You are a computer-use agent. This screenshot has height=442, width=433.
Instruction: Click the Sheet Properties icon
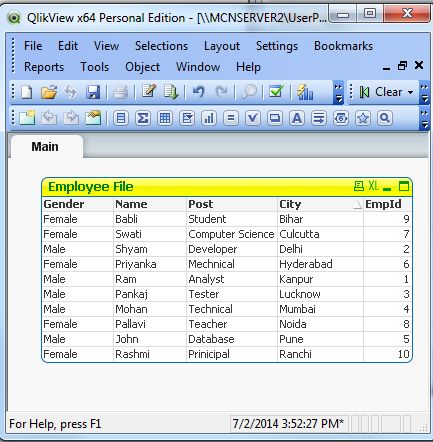(93, 118)
